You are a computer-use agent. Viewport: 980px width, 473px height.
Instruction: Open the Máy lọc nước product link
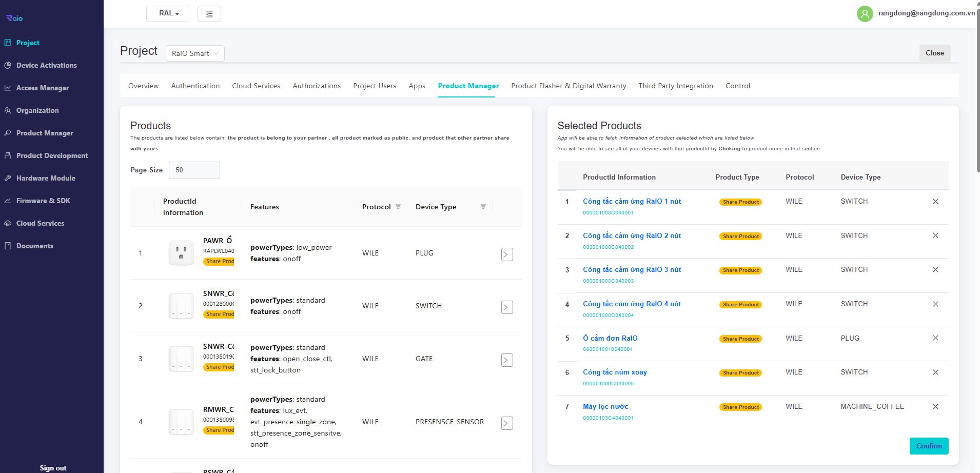[605, 406]
